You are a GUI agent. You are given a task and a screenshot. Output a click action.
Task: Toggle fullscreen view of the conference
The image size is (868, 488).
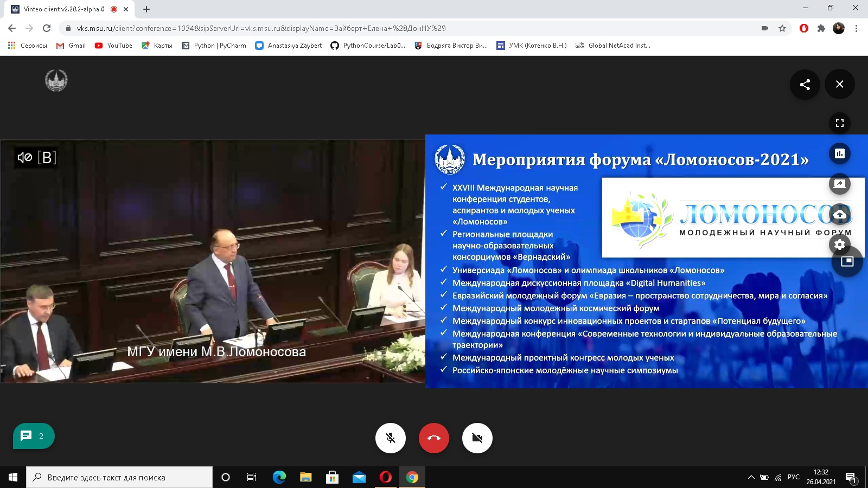tap(840, 123)
